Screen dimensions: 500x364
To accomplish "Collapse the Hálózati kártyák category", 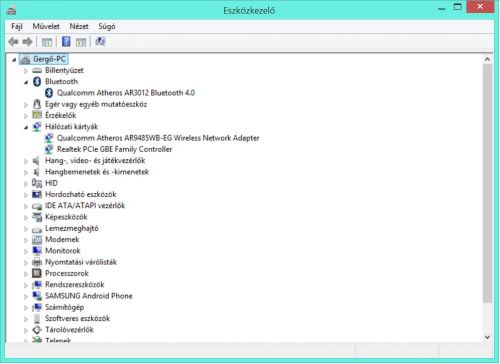I will tap(26, 127).
